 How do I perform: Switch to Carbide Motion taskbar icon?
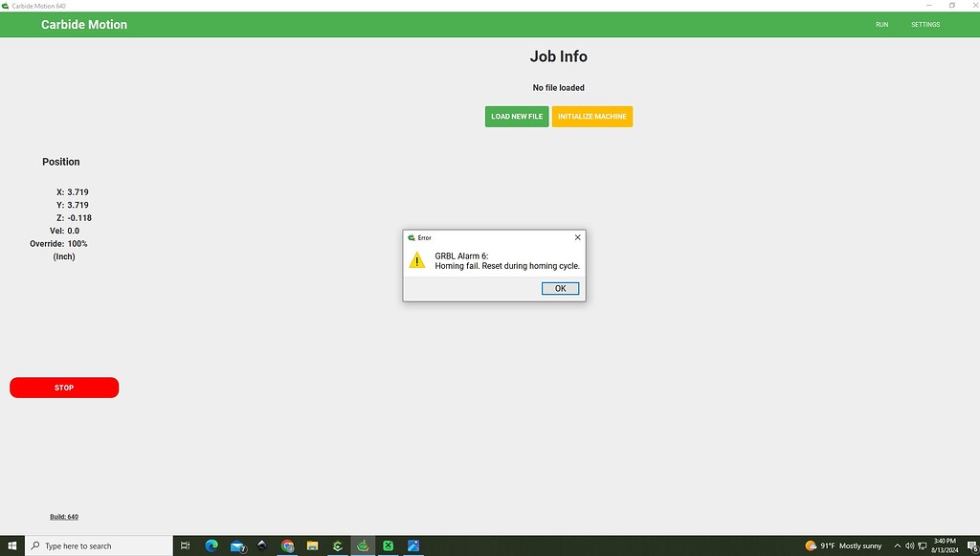(363, 545)
